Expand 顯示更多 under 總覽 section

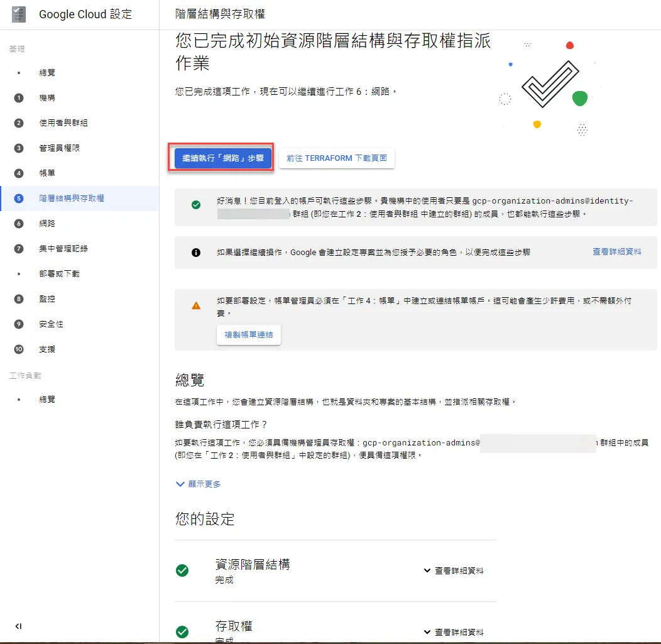(198, 484)
